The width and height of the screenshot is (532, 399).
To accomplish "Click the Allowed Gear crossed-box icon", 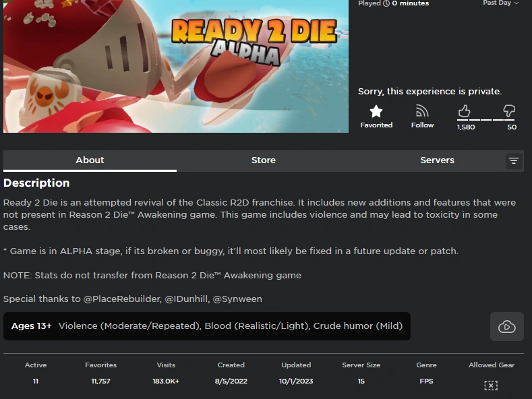I will (491, 386).
